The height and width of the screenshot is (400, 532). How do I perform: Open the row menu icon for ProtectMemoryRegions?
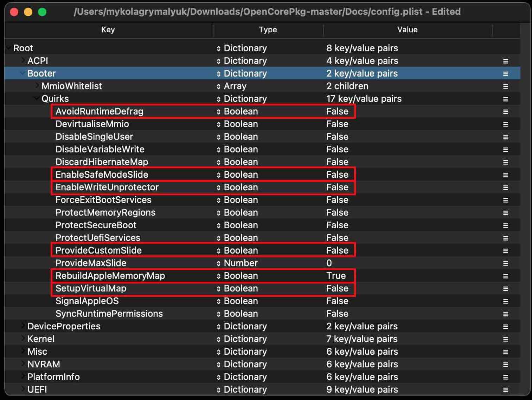click(506, 213)
